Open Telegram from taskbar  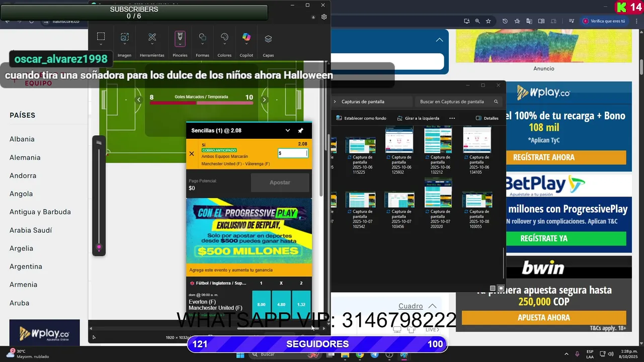click(x=374, y=354)
